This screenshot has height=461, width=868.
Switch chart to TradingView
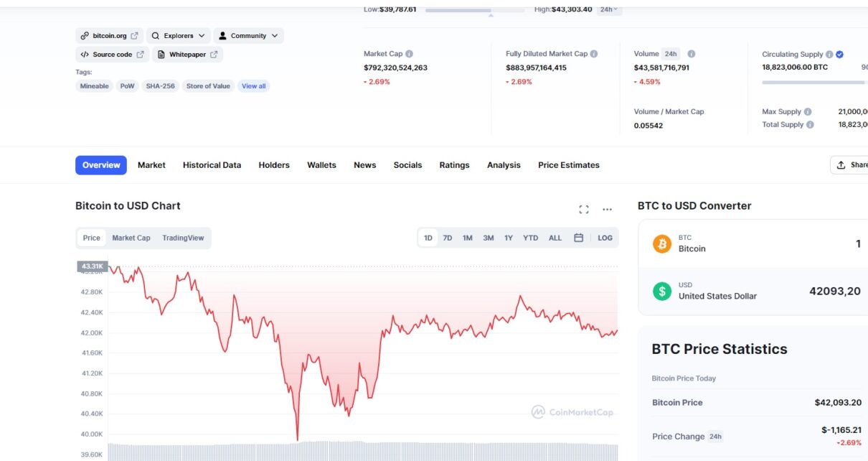point(183,238)
